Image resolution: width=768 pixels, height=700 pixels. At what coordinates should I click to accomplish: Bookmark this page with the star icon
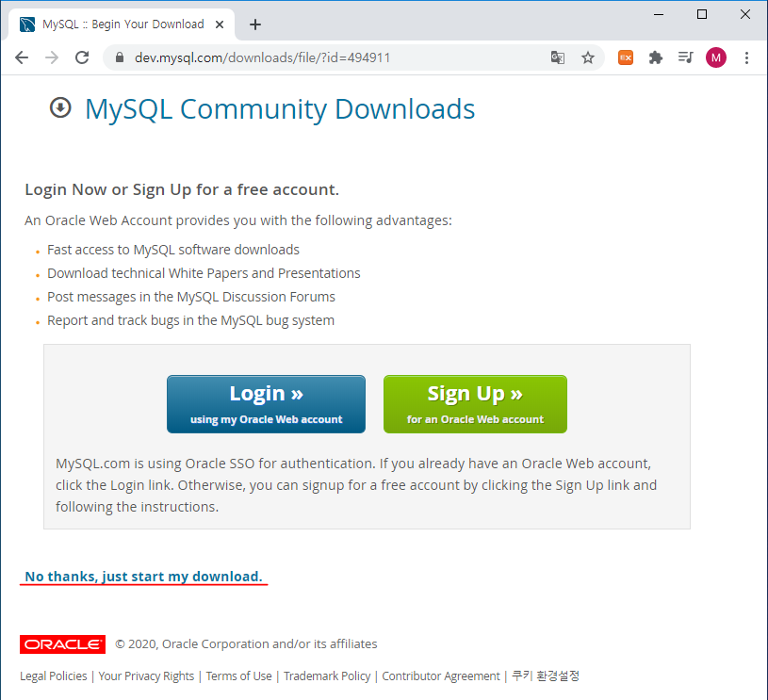click(x=588, y=57)
